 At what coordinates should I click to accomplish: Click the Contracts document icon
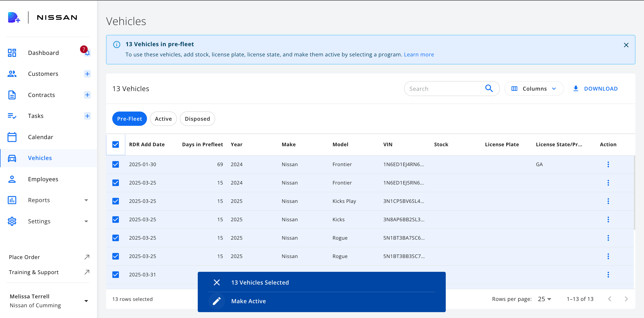(x=12, y=95)
